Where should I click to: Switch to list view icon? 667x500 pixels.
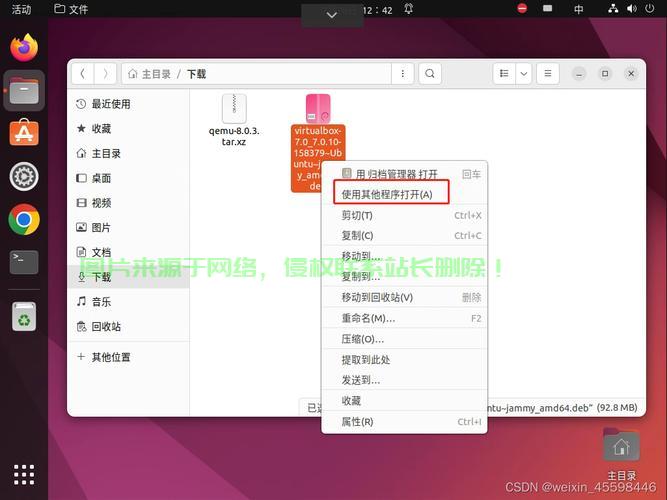(x=504, y=74)
